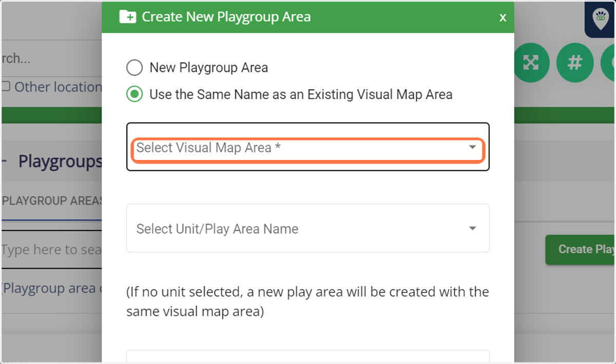Image resolution: width=616 pixels, height=364 pixels.
Task: Toggle the Other location checkbox
Action: coord(6,87)
